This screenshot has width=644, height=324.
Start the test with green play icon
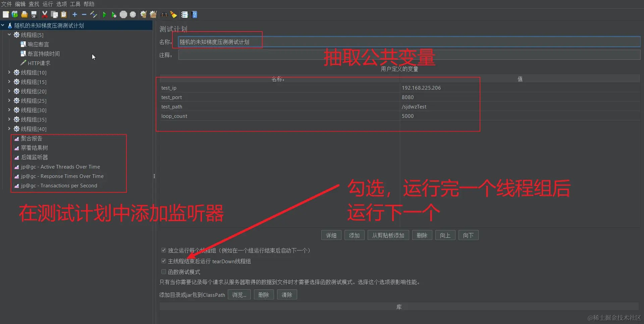[x=104, y=14]
